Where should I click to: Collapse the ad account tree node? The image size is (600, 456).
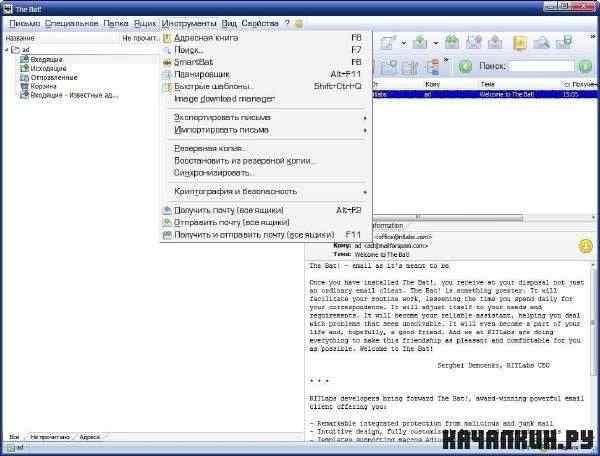pos(7,50)
